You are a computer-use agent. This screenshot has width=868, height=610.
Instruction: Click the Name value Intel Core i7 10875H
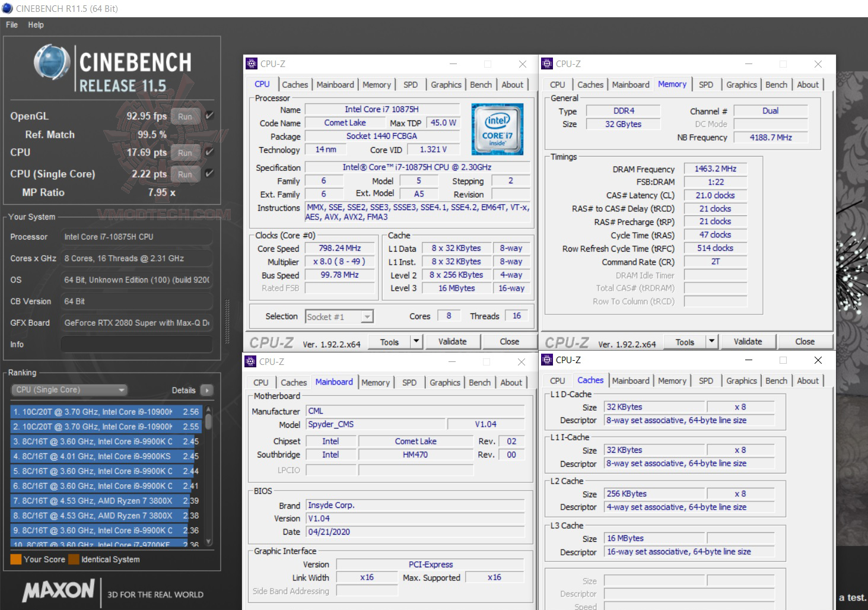coord(382,110)
